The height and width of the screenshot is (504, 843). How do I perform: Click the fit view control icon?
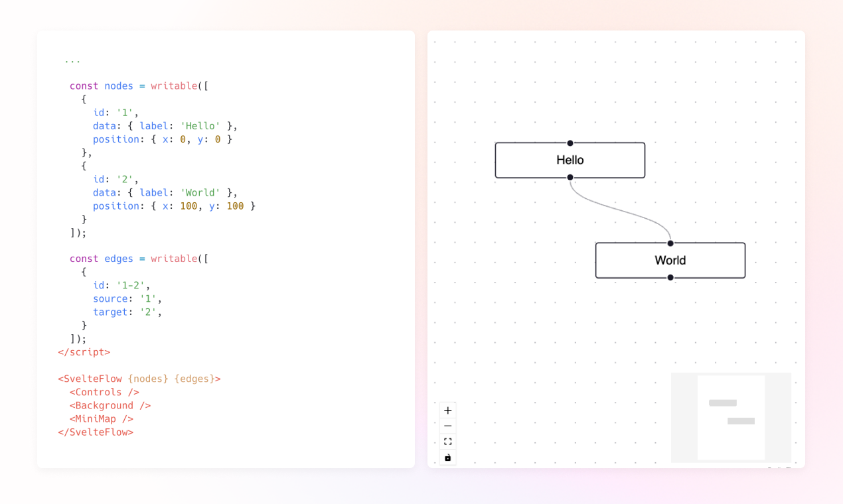point(448,442)
